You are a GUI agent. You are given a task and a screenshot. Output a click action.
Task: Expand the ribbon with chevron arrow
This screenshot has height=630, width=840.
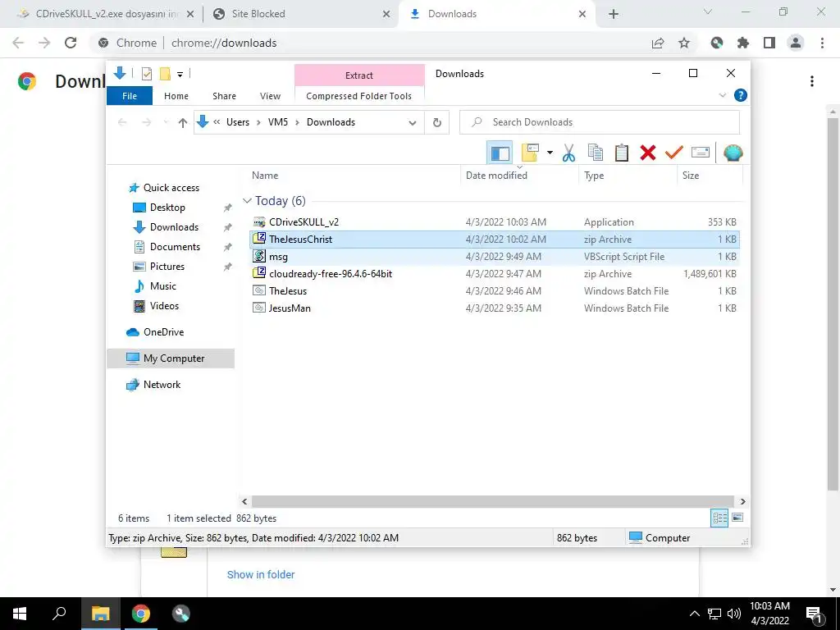click(722, 95)
